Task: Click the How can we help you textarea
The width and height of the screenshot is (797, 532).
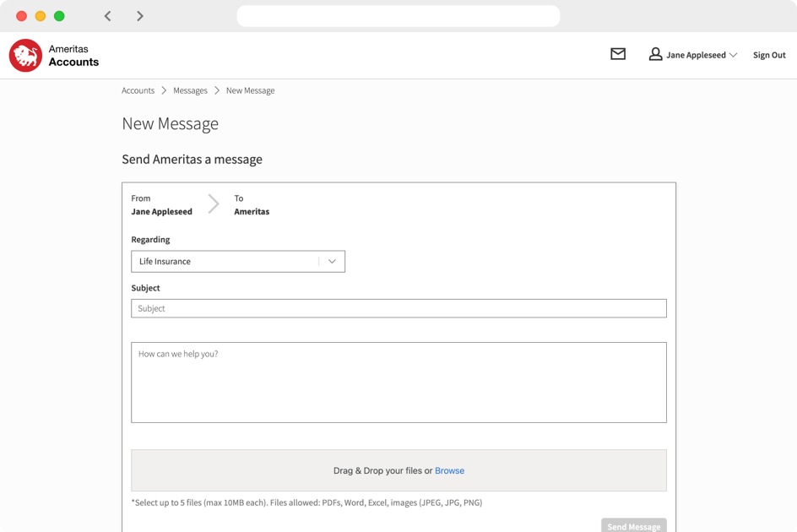Action: click(398, 382)
